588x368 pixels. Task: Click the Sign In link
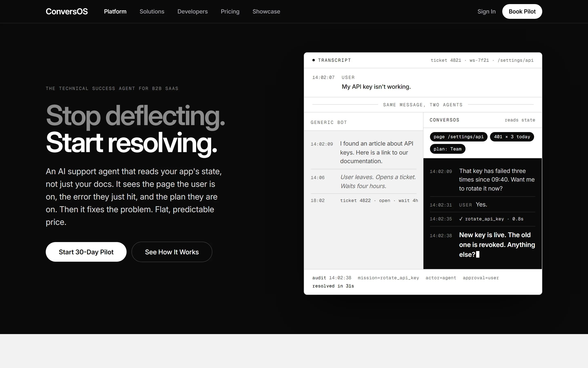[486, 11]
